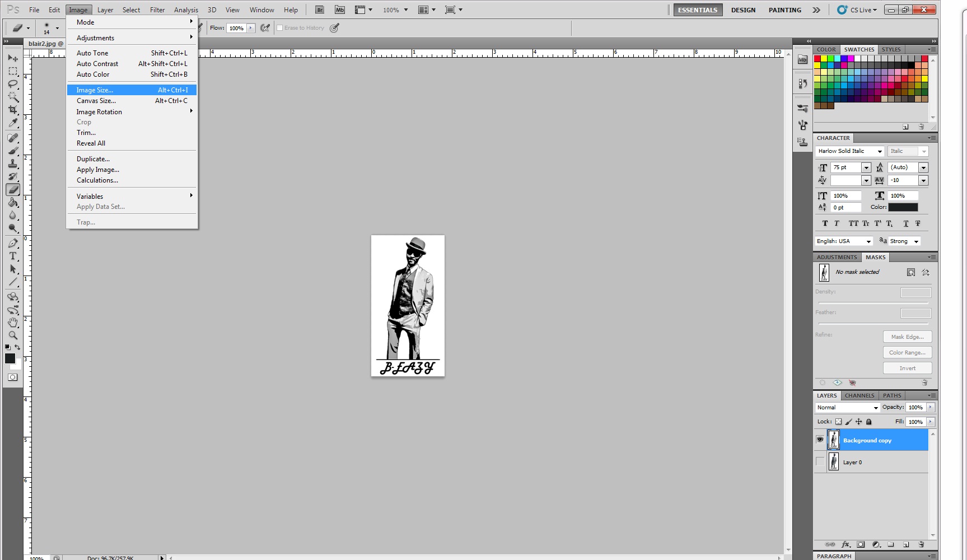Select the Crop tool in toolbox
Viewport: 967px width, 560px height.
coord(13,110)
